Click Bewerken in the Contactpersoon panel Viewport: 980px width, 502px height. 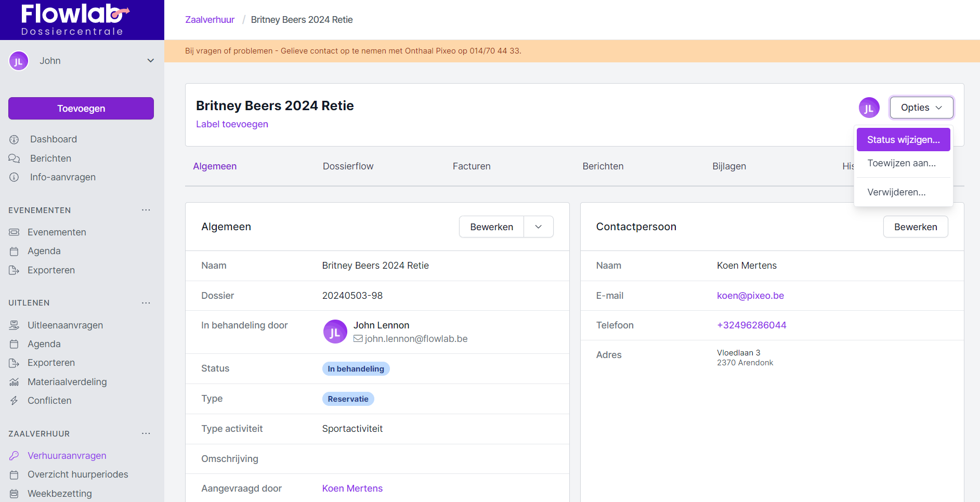915,227
